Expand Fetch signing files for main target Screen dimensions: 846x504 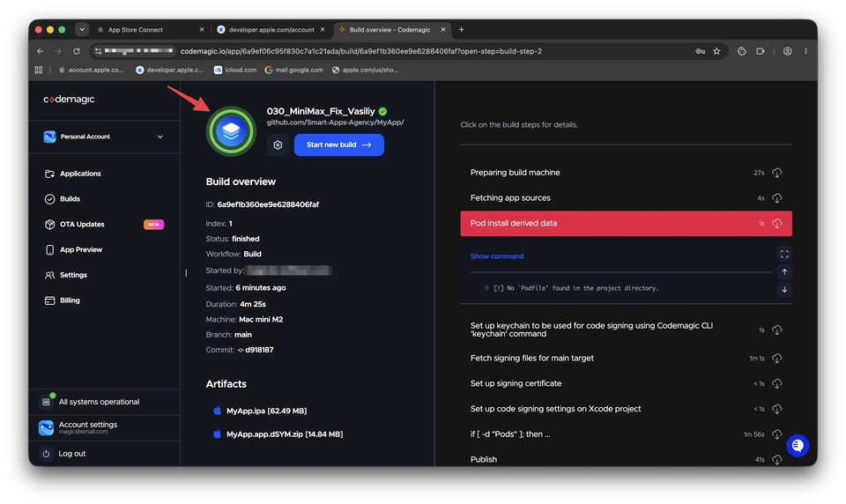[626, 359]
